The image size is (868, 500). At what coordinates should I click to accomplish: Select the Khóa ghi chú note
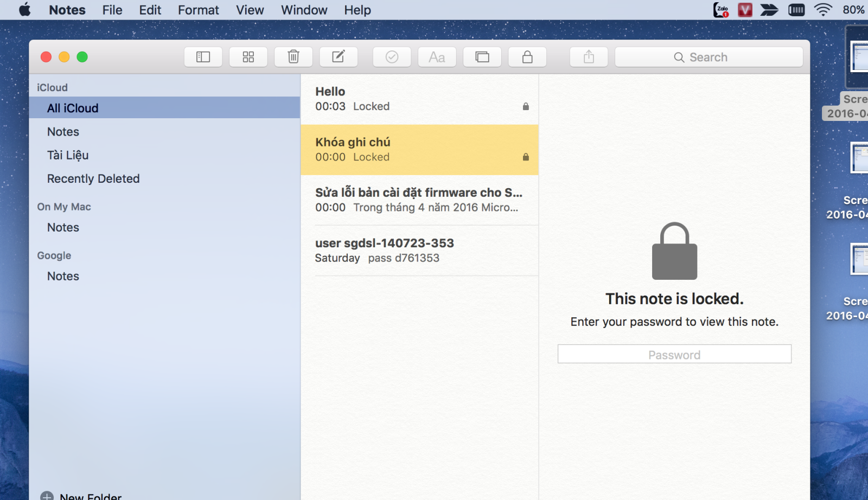419,150
